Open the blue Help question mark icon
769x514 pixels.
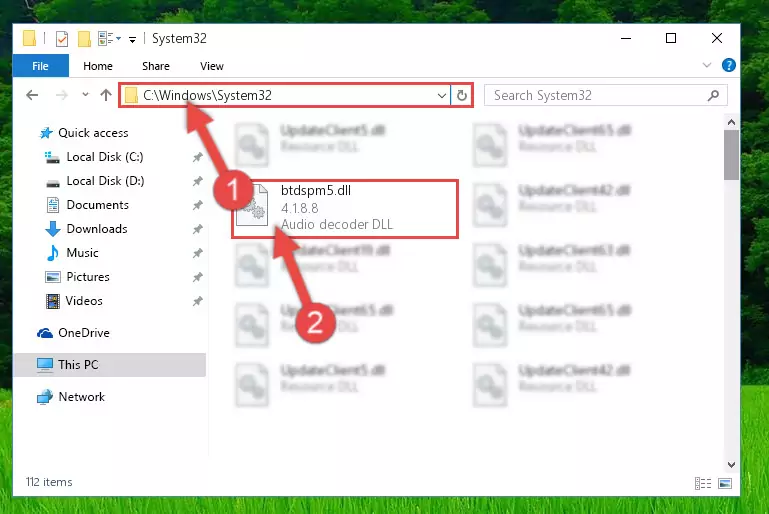click(728, 65)
